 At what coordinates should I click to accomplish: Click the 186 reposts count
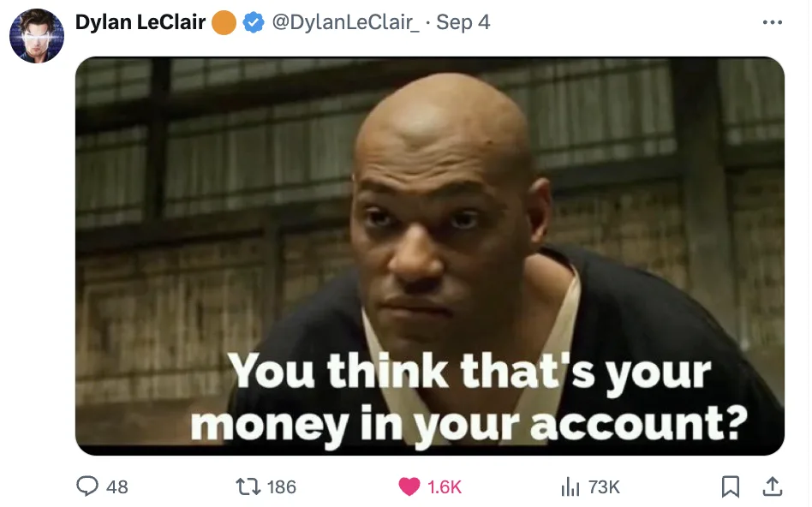click(282, 486)
